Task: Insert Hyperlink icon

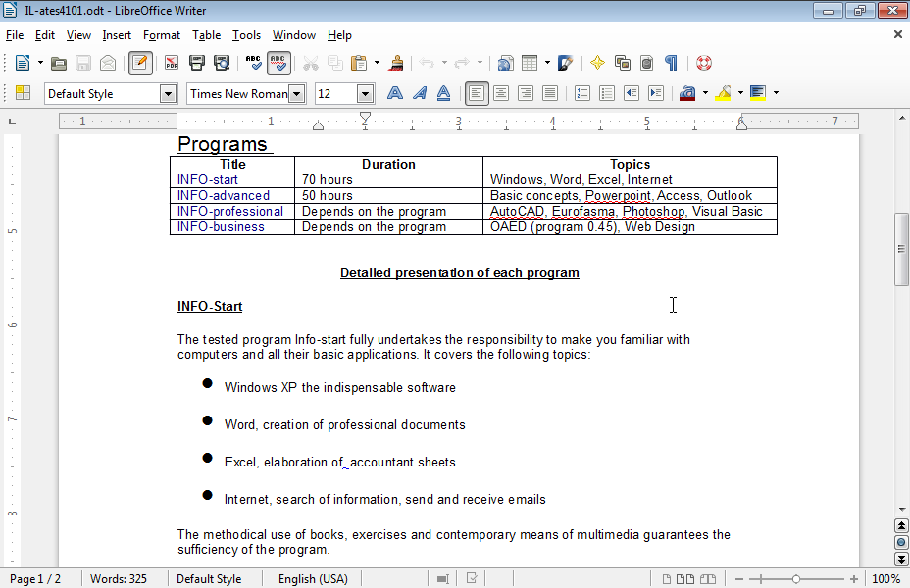Action: (x=505, y=63)
